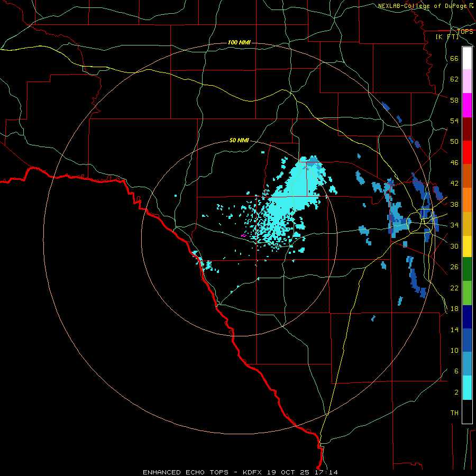Click the "34" legend value
Image resolution: width=476 pixels, height=476 pixels.
pyautogui.click(x=454, y=225)
